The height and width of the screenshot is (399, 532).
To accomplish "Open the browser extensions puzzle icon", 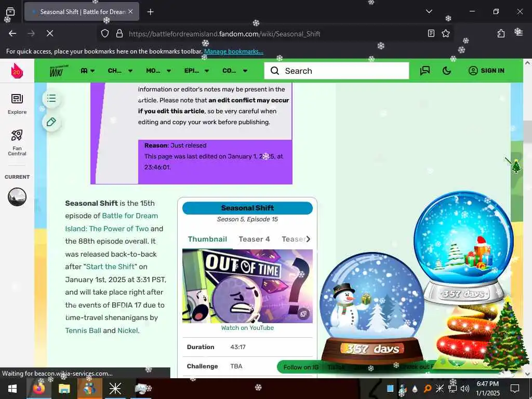I will (x=501, y=33).
